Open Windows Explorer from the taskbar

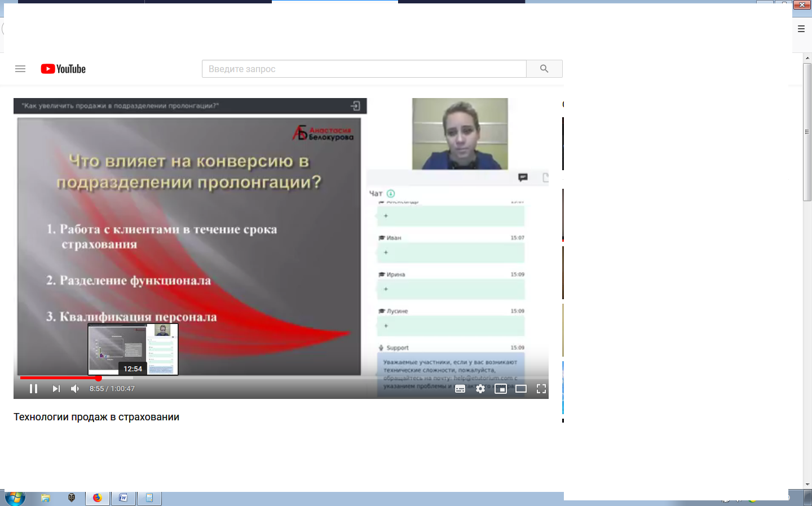46,498
